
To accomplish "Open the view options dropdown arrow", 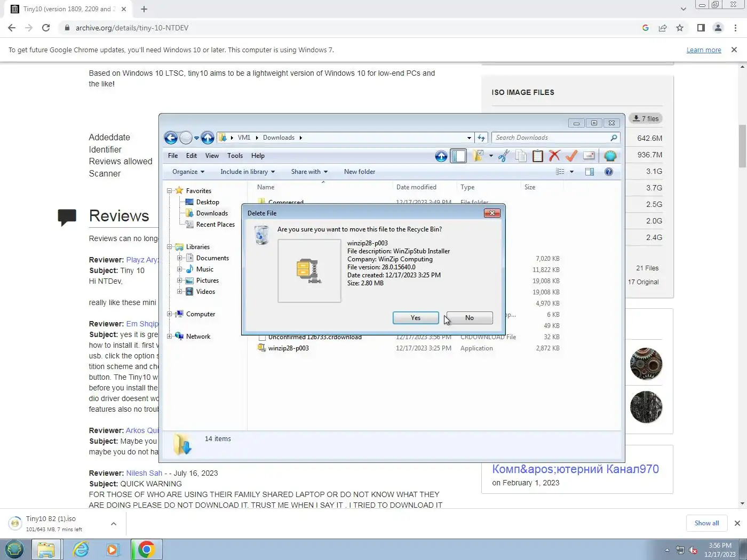I will (571, 172).
